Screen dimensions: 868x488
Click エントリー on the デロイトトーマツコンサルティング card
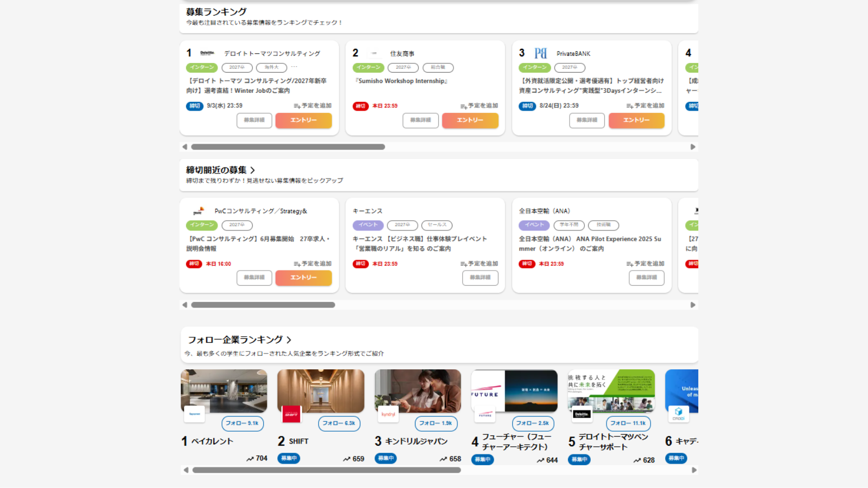[x=303, y=120]
